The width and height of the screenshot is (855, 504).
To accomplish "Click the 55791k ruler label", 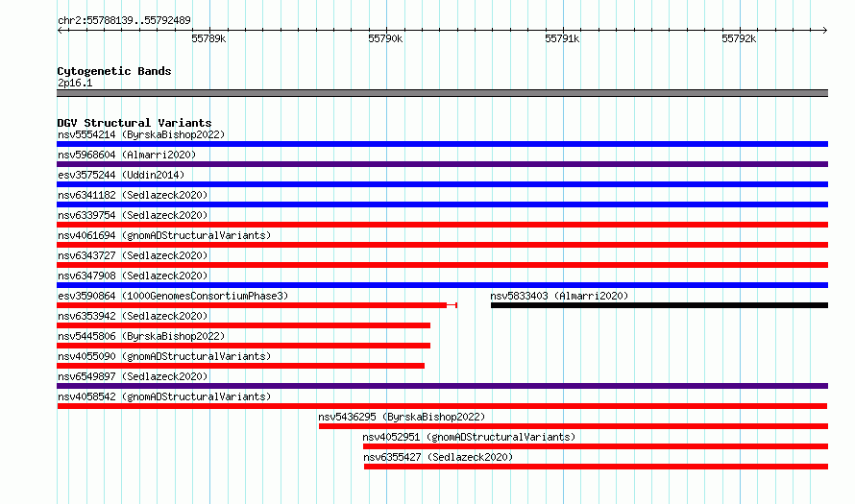I will click(562, 38).
